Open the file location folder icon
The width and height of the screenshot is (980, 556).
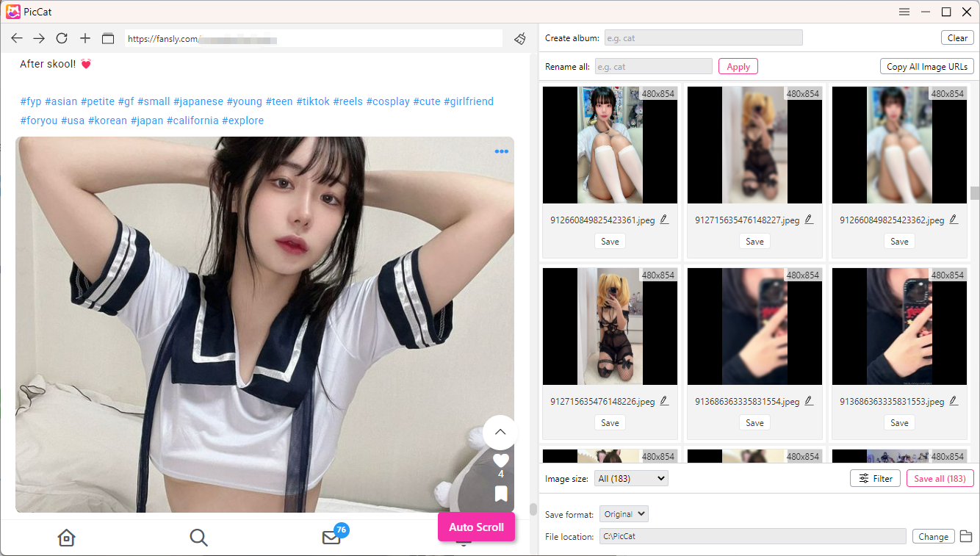967,536
